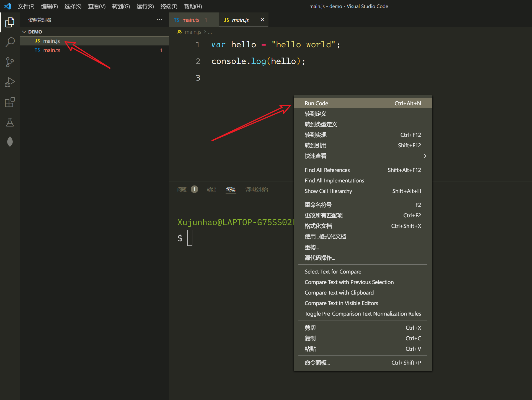
Task: Choose 转到引用 in context menu
Action: tap(363, 145)
